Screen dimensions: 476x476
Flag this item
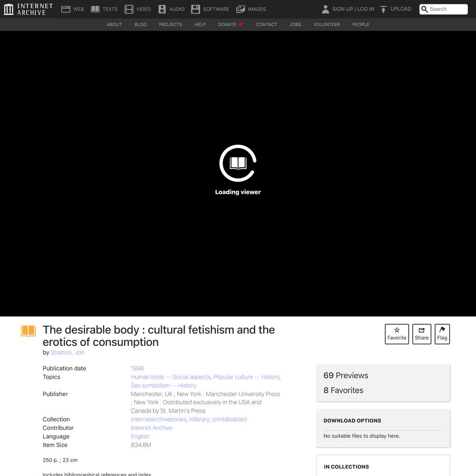[442, 334]
